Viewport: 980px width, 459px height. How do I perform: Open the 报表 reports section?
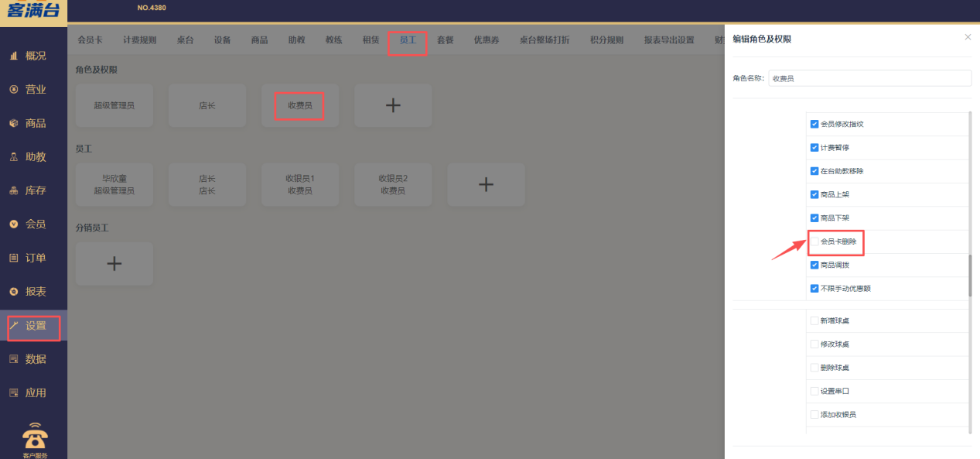point(33,291)
